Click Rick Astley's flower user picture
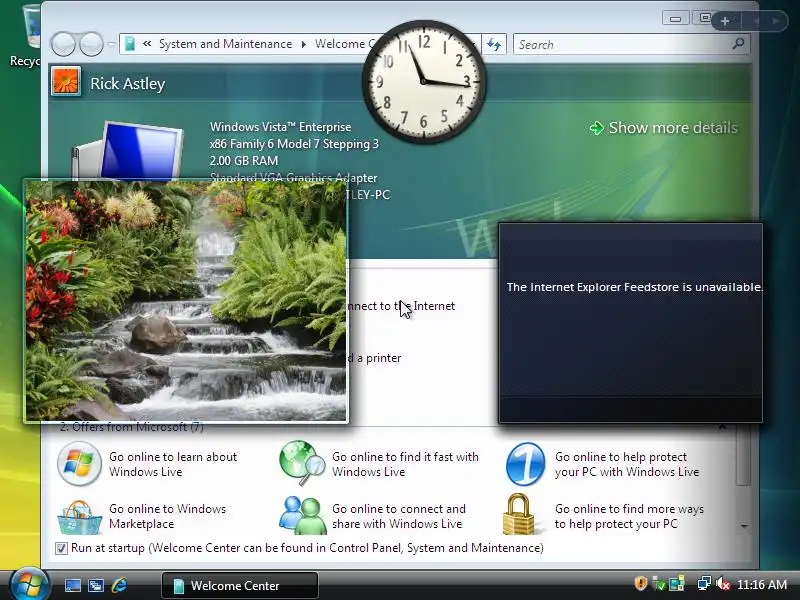The height and width of the screenshot is (600, 800). [66, 82]
